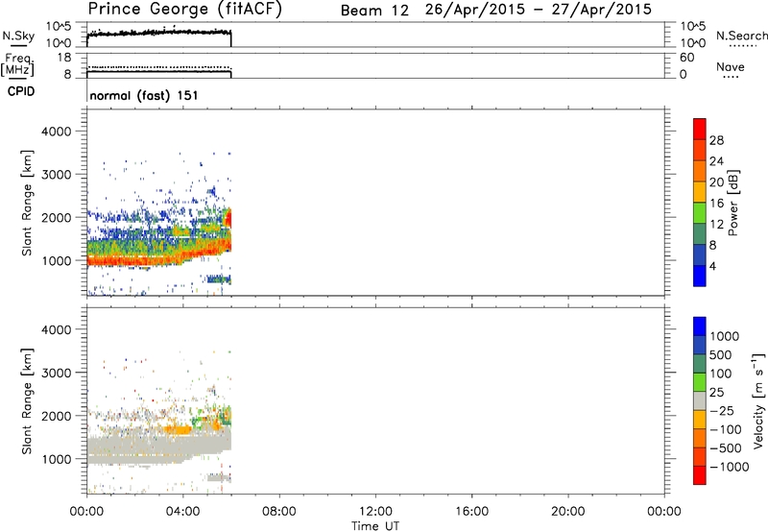The width and height of the screenshot is (768, 532).
Task: Click the 'Freq. [MHz]' axis label
Action: pyautogui.click(x=17, y=65)
